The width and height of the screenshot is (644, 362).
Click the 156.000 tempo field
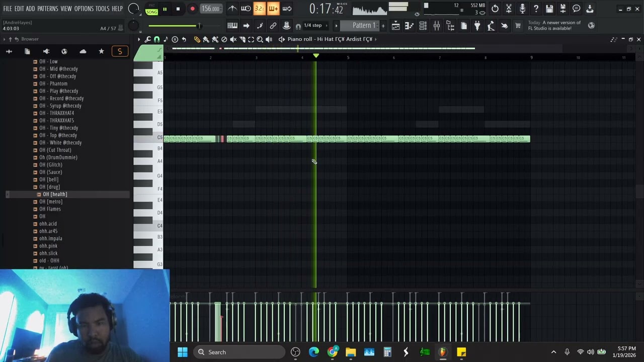(x=210, y=9)
